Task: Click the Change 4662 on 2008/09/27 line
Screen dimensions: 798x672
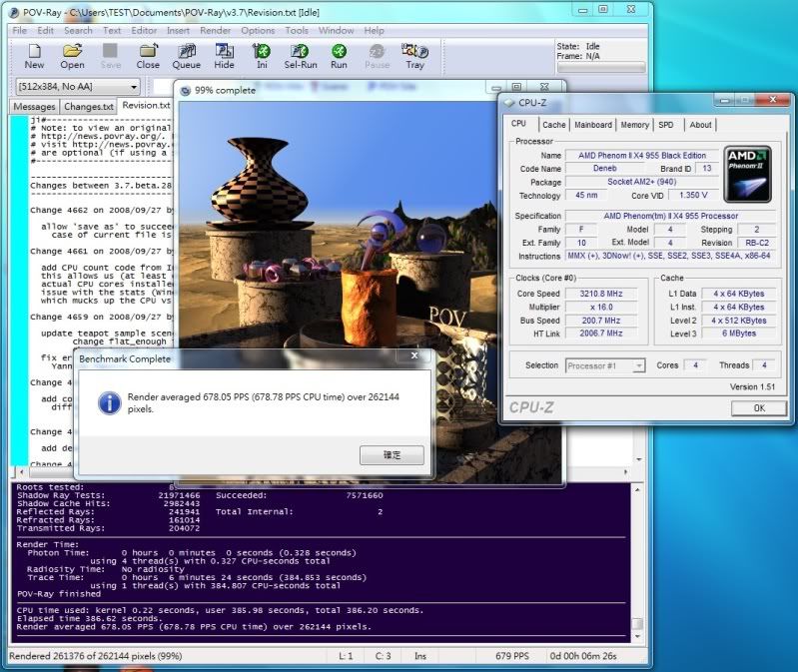Action: [x=101, y=210]
